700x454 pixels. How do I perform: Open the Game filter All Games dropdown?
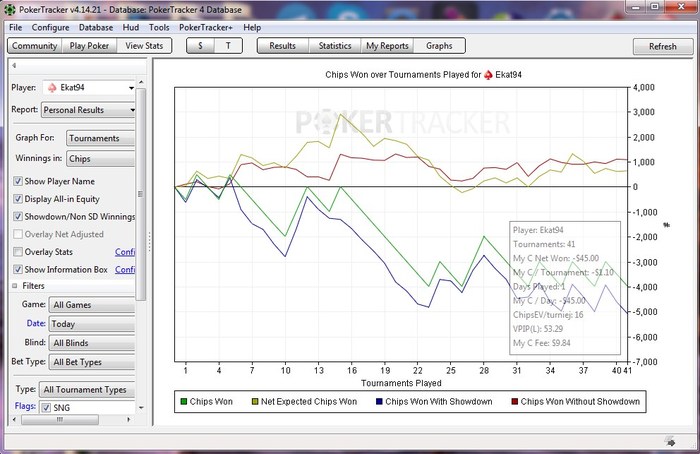coord(92,305)
